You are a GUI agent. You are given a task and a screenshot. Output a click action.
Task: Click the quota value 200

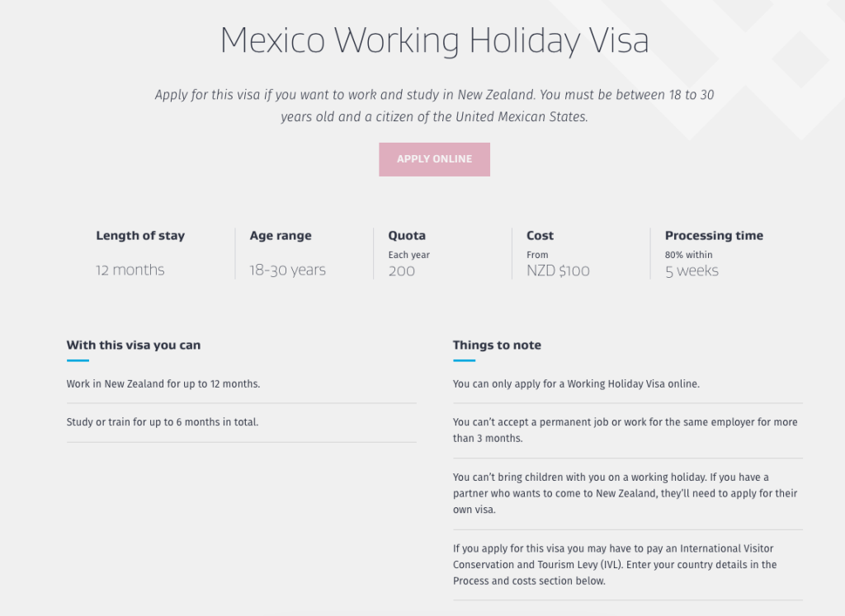402,270
